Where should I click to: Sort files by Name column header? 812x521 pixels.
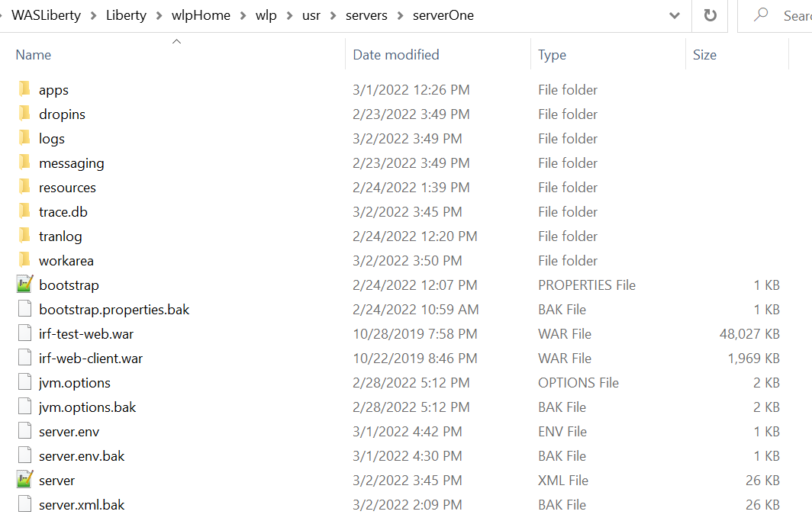point(33,54)
